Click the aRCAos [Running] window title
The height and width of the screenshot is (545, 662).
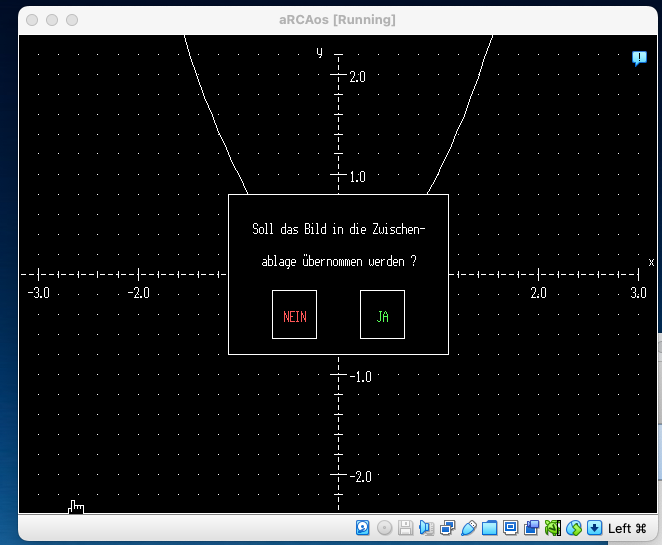337,19
